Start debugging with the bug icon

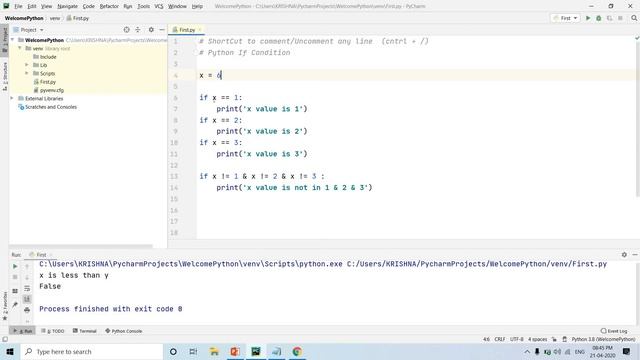[x=598, y=18]
